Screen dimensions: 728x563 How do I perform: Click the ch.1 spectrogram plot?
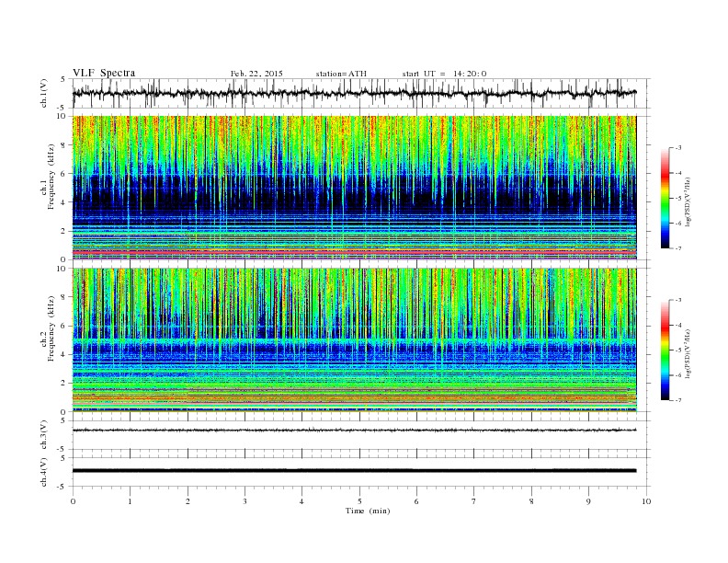point(354,188)
